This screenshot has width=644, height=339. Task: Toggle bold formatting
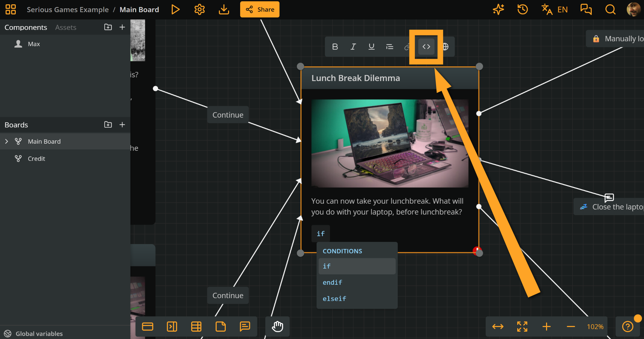click(335, 47)
